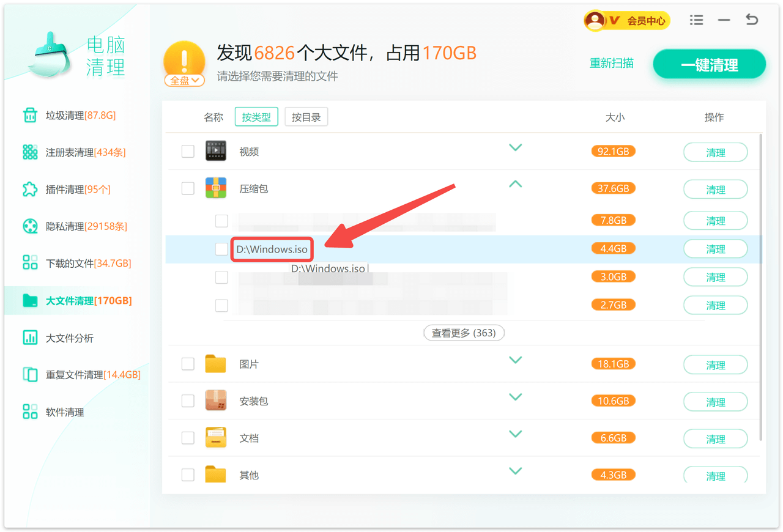This screenshot has height=532, width=783.
Task: Tick the D:\Windows.iso file checkbox
Action: (221, 249)
